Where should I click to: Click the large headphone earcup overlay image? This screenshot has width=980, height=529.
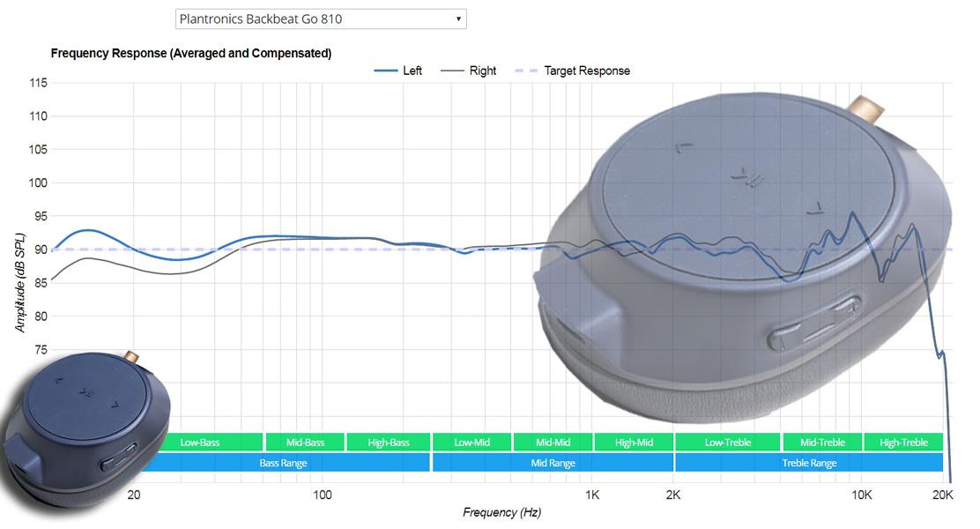(744, 257)
